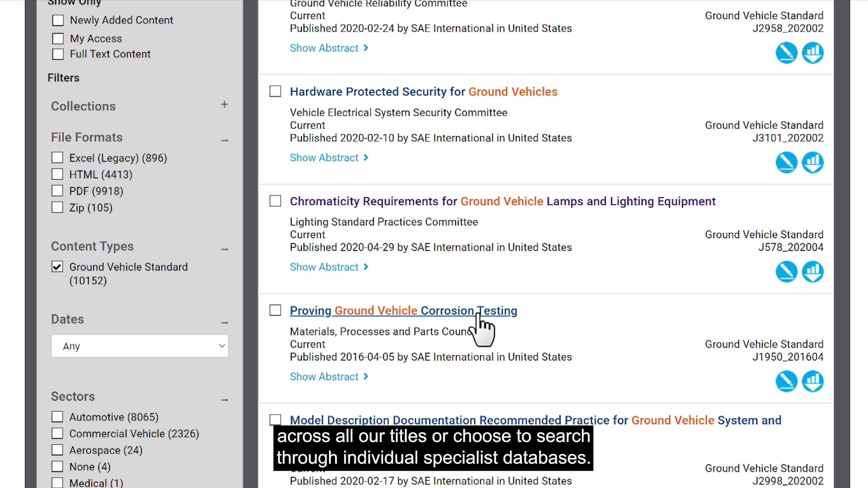Enable the Newly Added Content checkbox
868x488 pixels.
(x=58, y=20)
